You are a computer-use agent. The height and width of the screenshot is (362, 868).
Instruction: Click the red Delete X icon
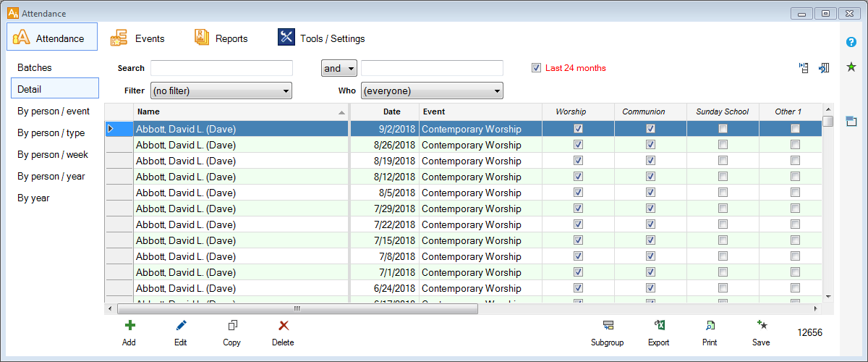pyautogui.click(x=283, y=326)
